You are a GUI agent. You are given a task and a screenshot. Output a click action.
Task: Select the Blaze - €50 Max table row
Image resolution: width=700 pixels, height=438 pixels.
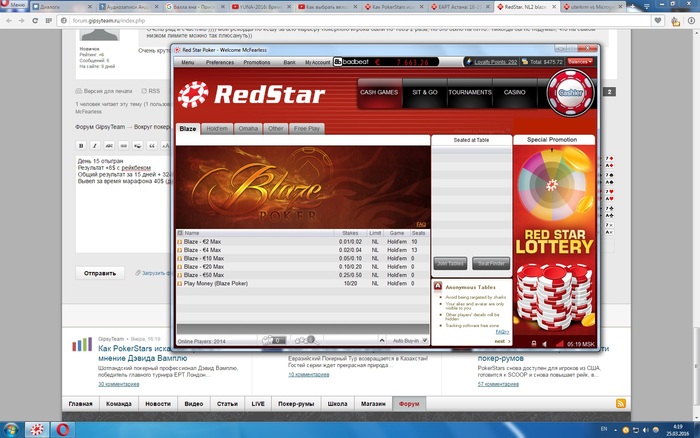click(303, 275)
